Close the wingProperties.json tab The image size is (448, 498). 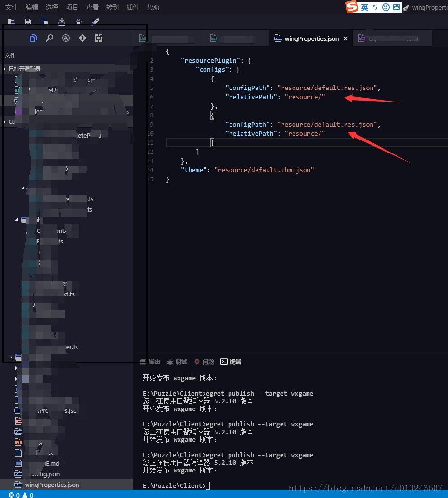tap(346, 38)
